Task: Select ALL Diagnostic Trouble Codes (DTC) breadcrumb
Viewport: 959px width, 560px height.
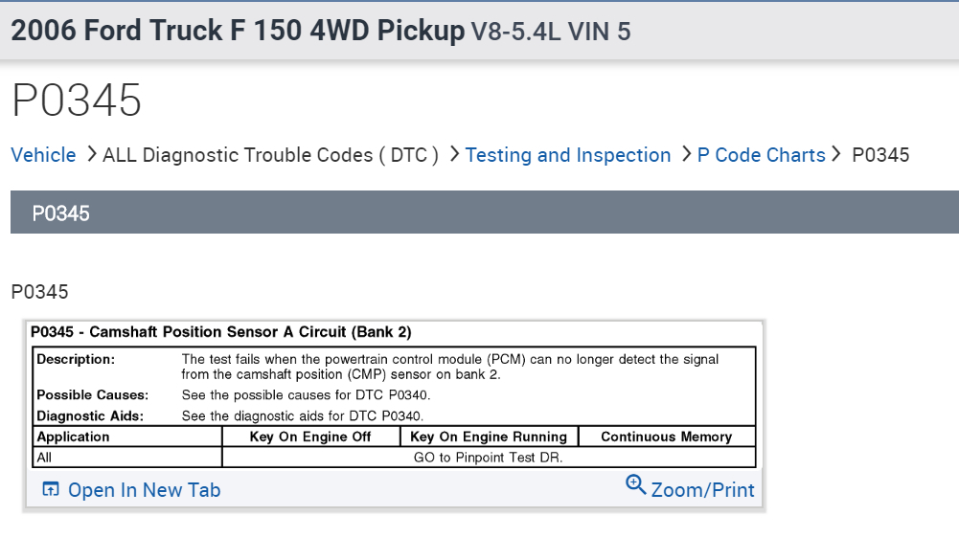Action: point(270,155)
